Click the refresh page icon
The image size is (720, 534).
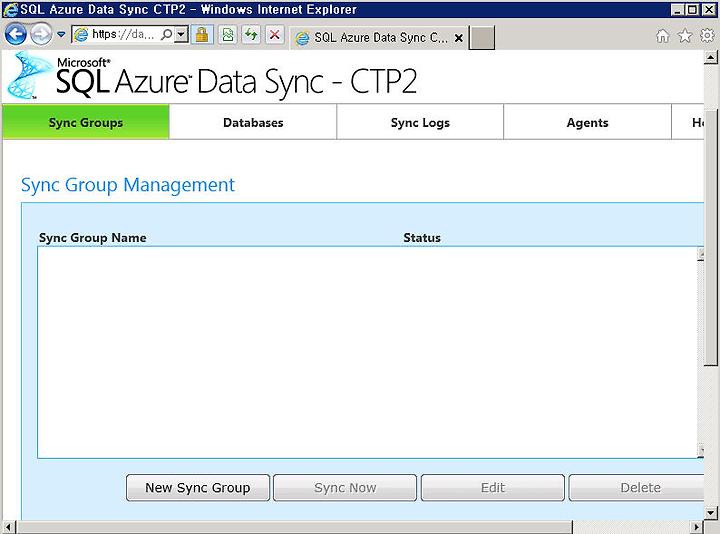[x=251, y=35]
